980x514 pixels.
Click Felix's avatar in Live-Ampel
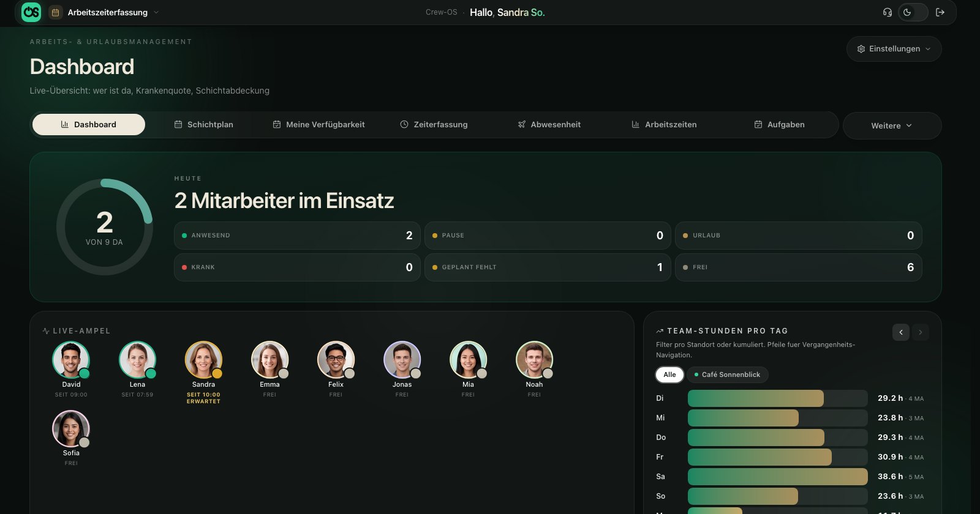point(336,360)
